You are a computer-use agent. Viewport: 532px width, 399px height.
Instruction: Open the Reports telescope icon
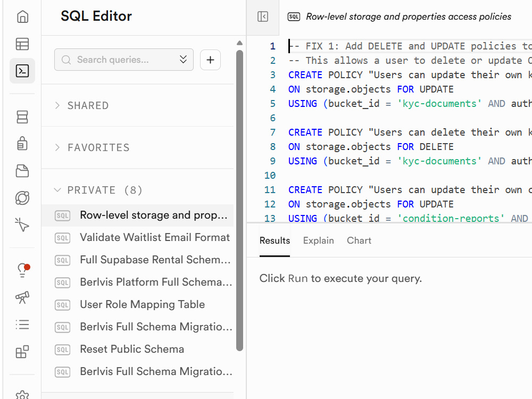(22, 297)
